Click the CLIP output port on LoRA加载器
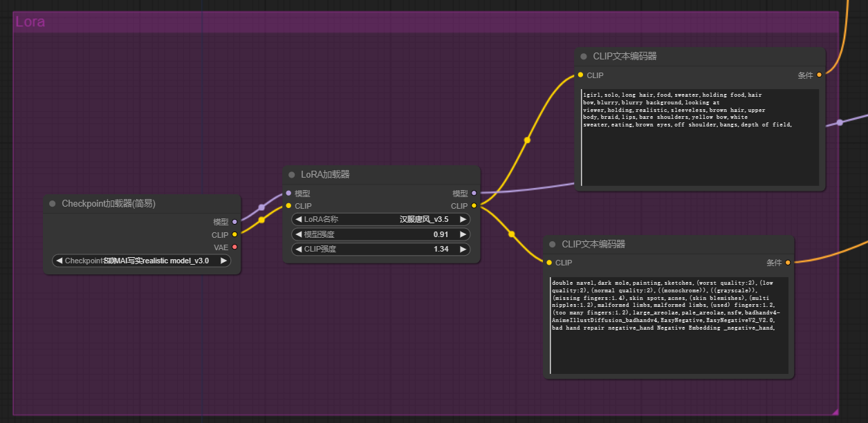Image resolution: width=868 pixels, height=423 pixels. click(473, 206)
